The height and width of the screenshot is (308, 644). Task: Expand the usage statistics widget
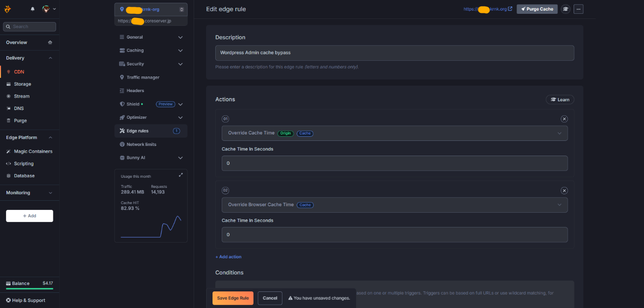coord(181,175)
